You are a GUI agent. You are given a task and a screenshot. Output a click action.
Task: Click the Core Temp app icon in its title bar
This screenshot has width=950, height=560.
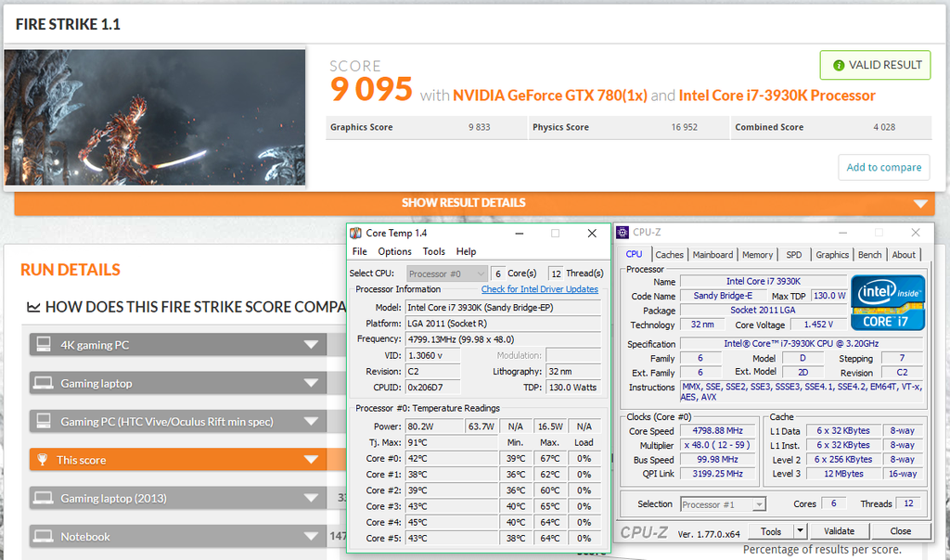point(355,233)
